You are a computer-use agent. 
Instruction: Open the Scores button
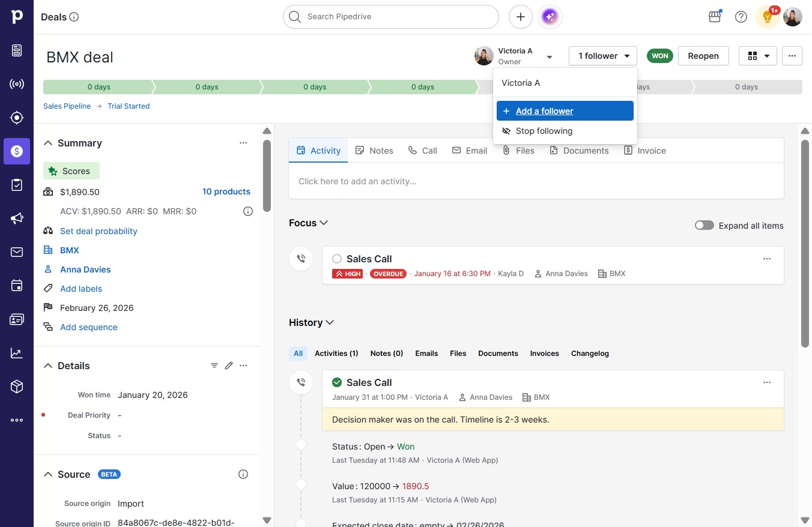[71, 171]
